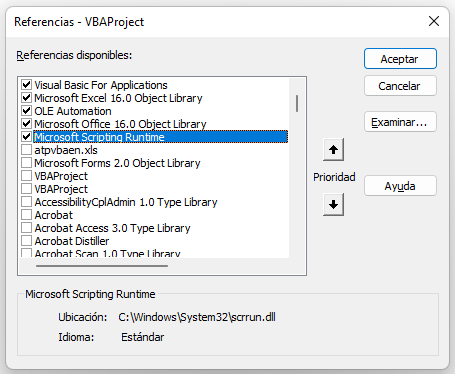Select the Acrobat Distiller list entry

point(72,241)
